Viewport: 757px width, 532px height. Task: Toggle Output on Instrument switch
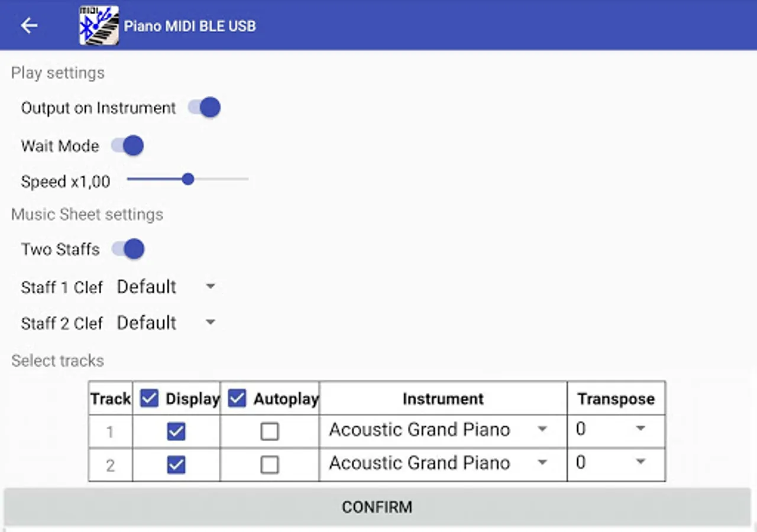click(205, 108)
